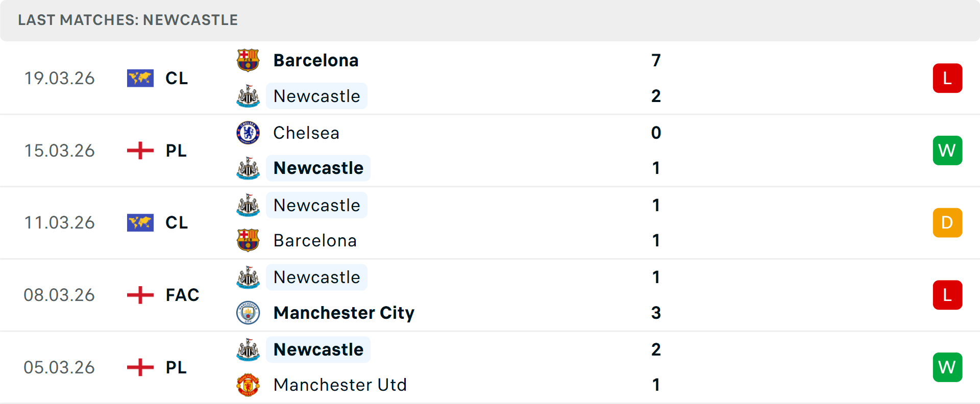The image size is (980, 404).
Task: Click the green W badge for Manchester Utd match
Action: click(947, 367)
